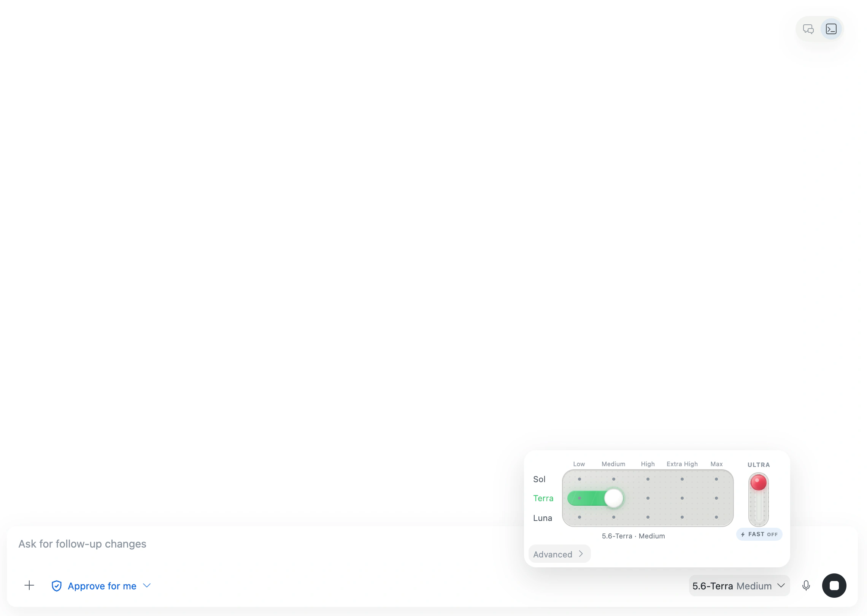Choose Sol at Extra High effort dot
Viewport: 867px width, 616px height.
(682, 479)
